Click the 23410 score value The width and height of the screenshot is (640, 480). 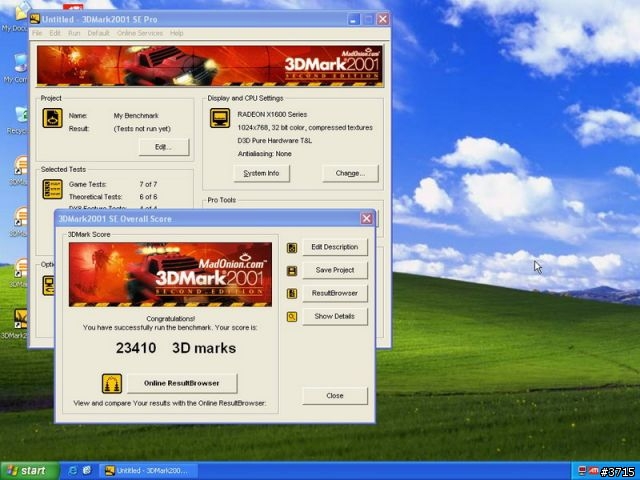point(136,348)
